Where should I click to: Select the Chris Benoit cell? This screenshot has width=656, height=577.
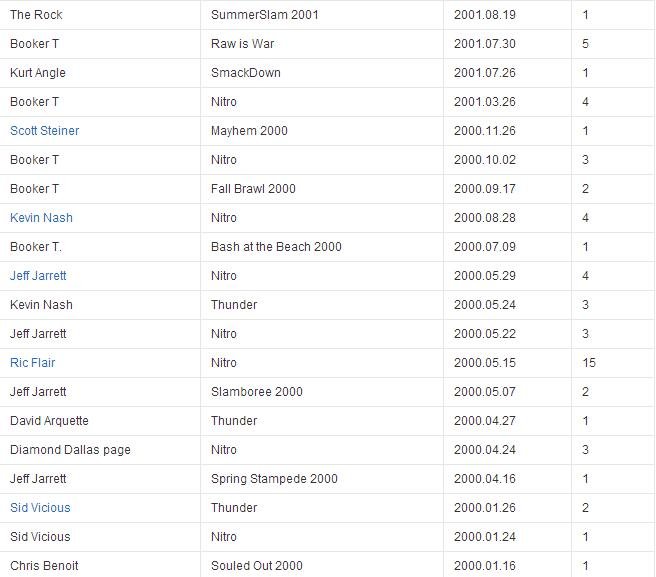pos(100,566)
